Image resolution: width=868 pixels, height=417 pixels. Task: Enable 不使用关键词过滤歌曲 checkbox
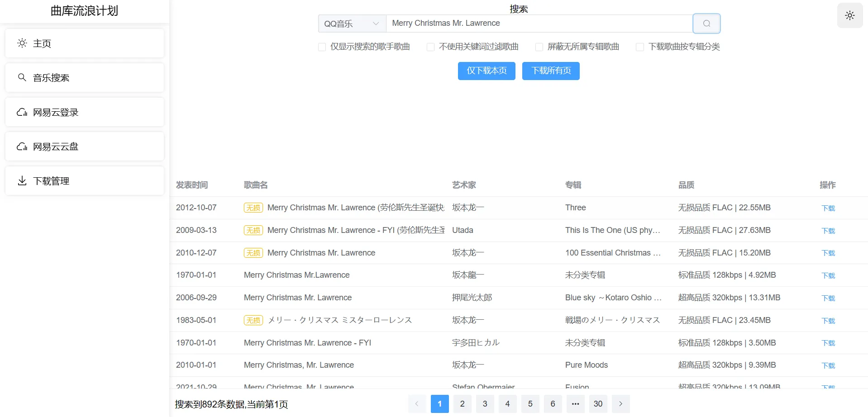[431, 47]
